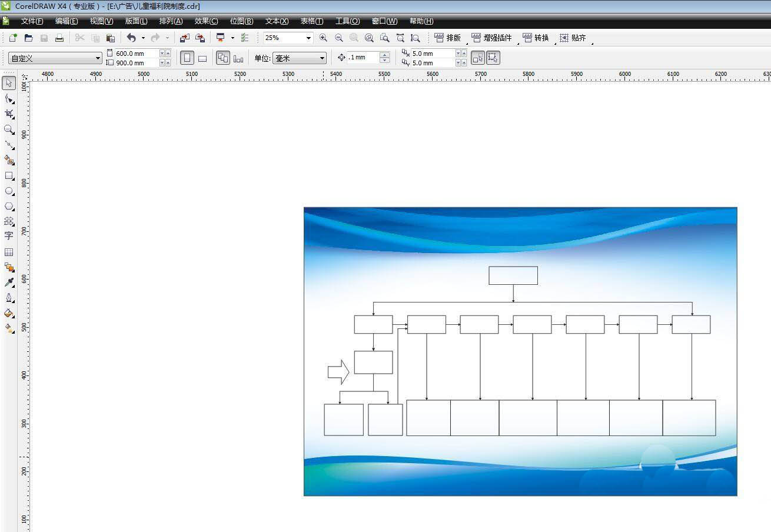Switch page to landscape orientation

tap(202, 58)
